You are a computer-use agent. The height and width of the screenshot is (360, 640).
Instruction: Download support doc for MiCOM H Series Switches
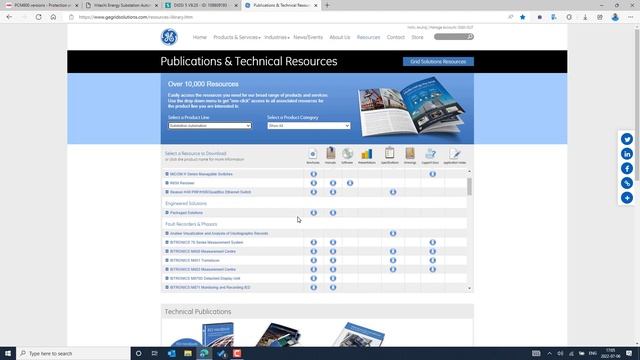tap(433, 174)
